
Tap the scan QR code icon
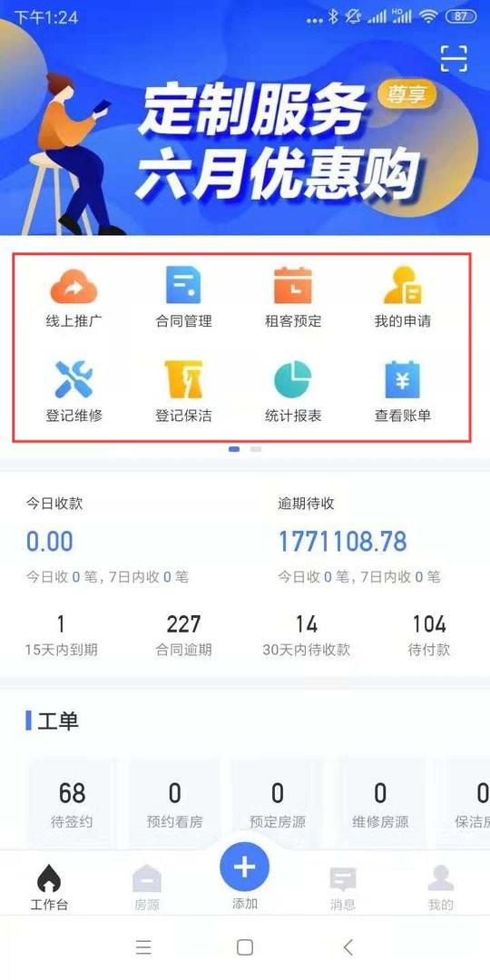point(454,58)
